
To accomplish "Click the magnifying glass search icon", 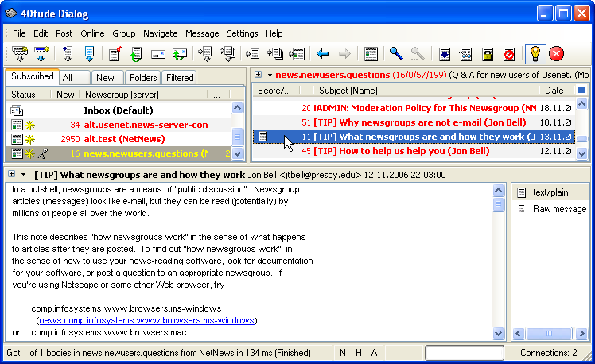I will click(395, 54).
